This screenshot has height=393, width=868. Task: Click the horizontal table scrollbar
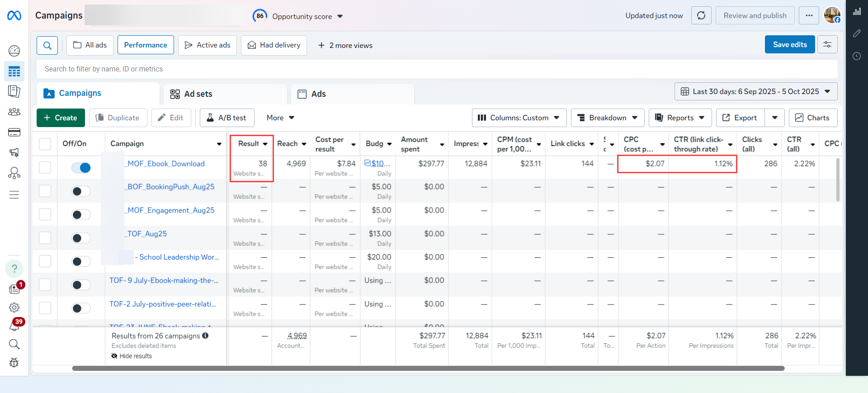coord(428,369)
